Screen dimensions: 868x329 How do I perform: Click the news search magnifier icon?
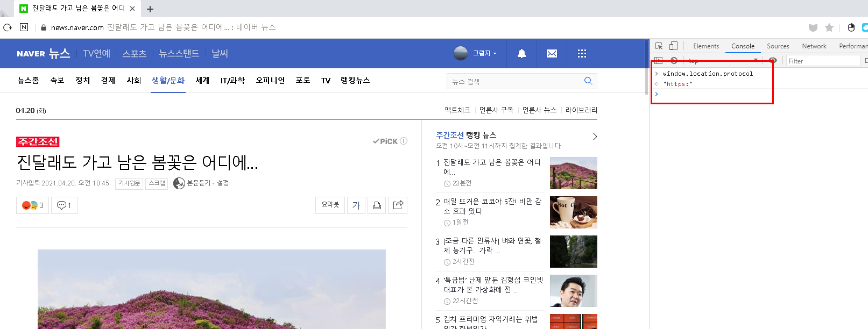pos(588,81)
